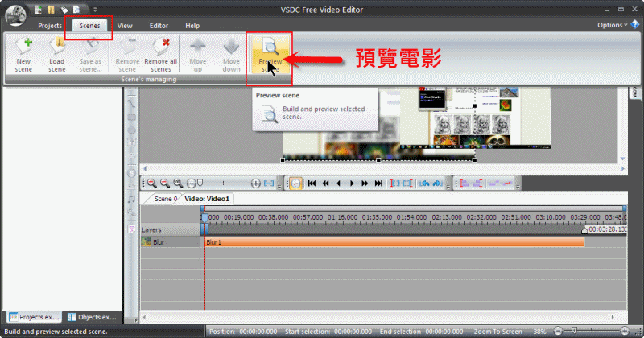The image size is (644, 338).
Task: Switch to the Video: Video1 tab
Action: tap(207, 199)
